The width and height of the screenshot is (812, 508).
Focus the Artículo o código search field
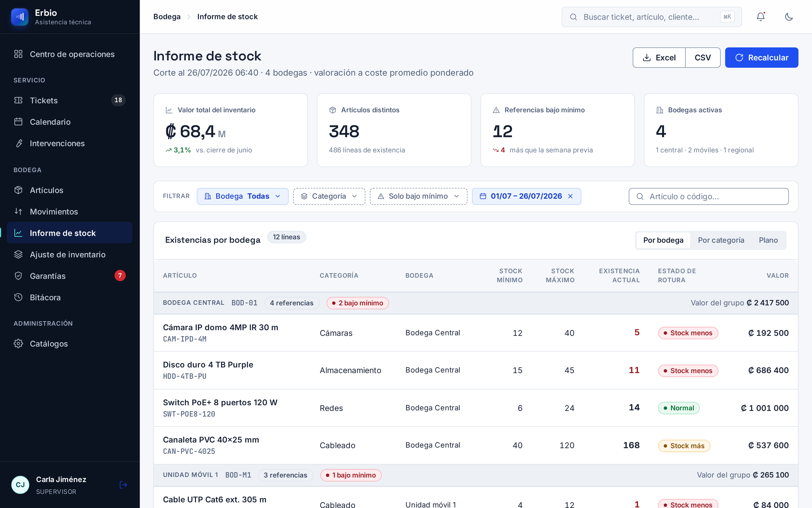tap(709, 196)
